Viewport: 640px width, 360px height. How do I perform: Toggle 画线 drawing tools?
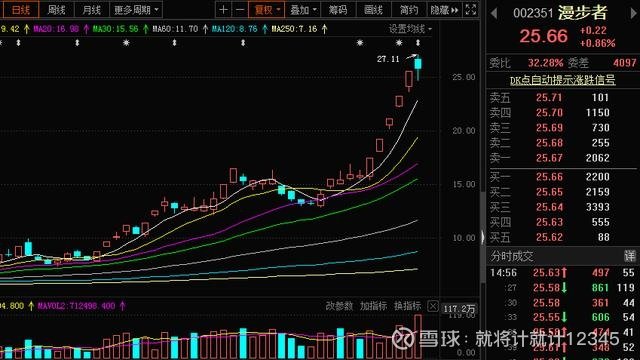(x=373, y=9)
